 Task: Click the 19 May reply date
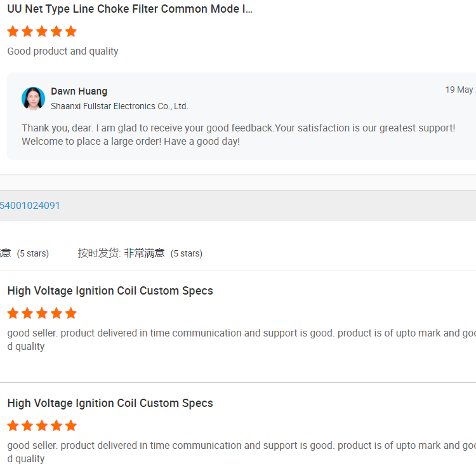(x=459, y=90)
